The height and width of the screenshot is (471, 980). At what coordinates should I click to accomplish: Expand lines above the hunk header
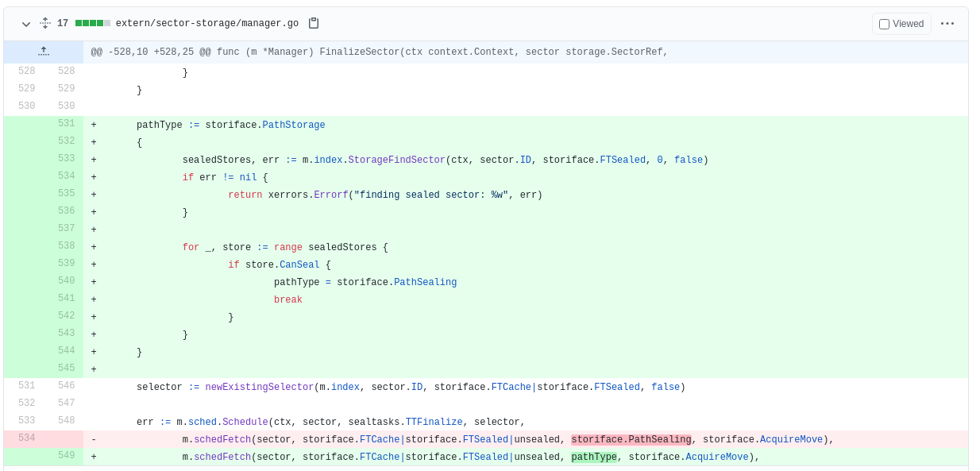pos(44,52)
